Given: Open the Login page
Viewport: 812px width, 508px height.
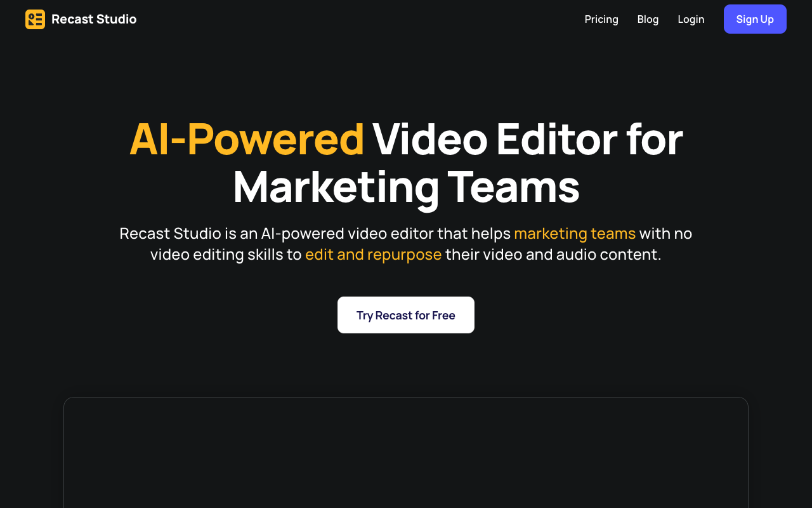Looking at the screenshot, I should [x=691, y=19].
